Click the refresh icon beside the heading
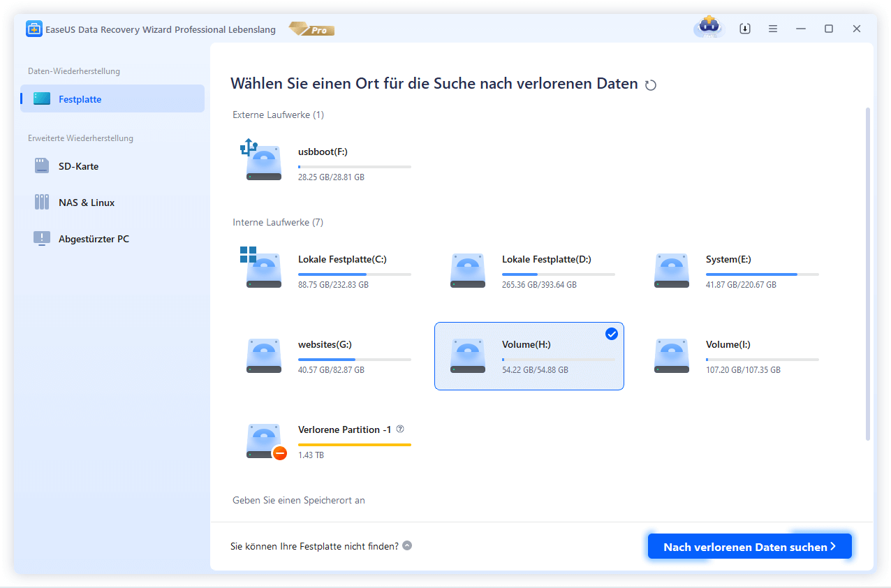The image size is (891, 588). tap(651, 85)
